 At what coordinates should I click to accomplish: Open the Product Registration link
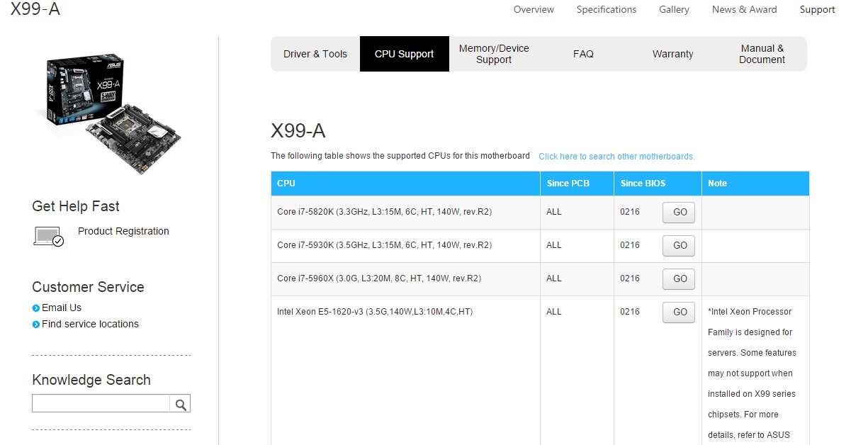(123, 231)
